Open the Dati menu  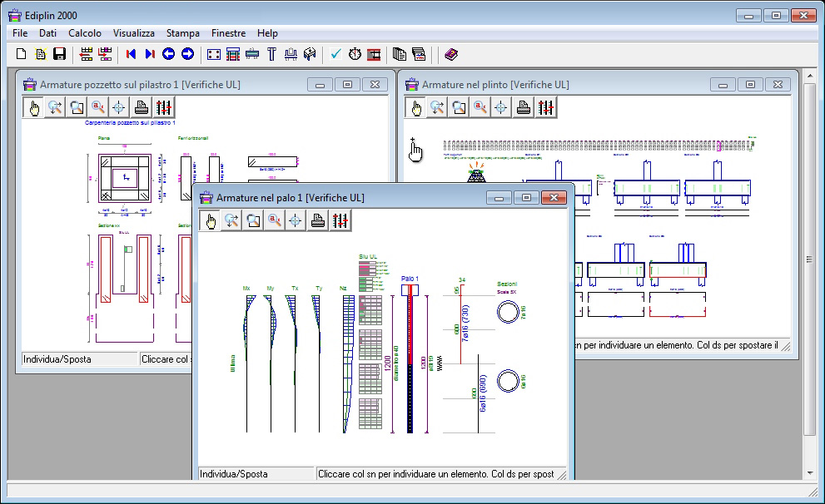click(48, 33)
